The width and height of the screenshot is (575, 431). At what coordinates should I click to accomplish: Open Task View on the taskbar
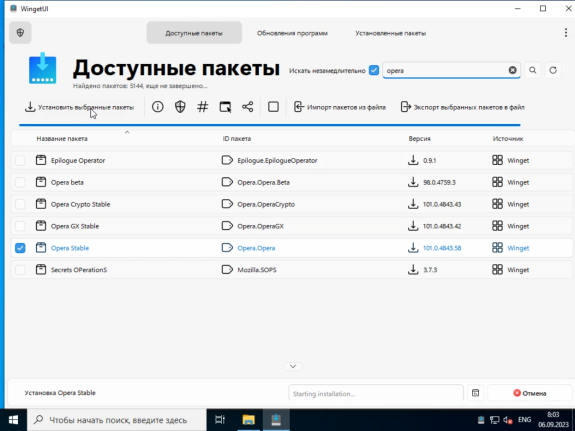coord(220,420)
